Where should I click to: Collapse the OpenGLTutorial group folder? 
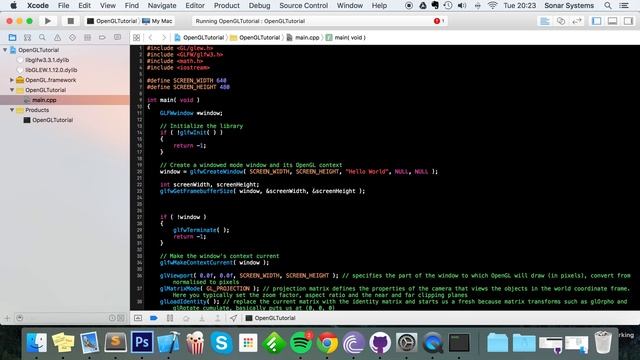pyautogui.click(x=12, y=90)
